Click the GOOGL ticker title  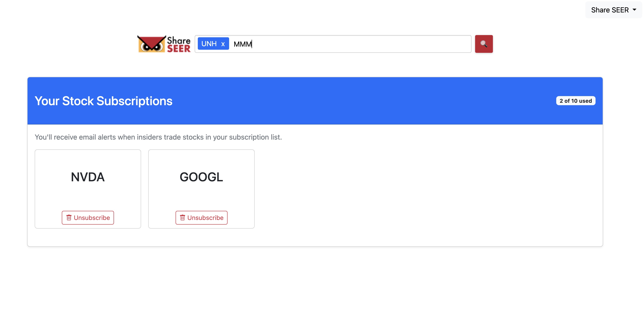(x=201, y=177)
